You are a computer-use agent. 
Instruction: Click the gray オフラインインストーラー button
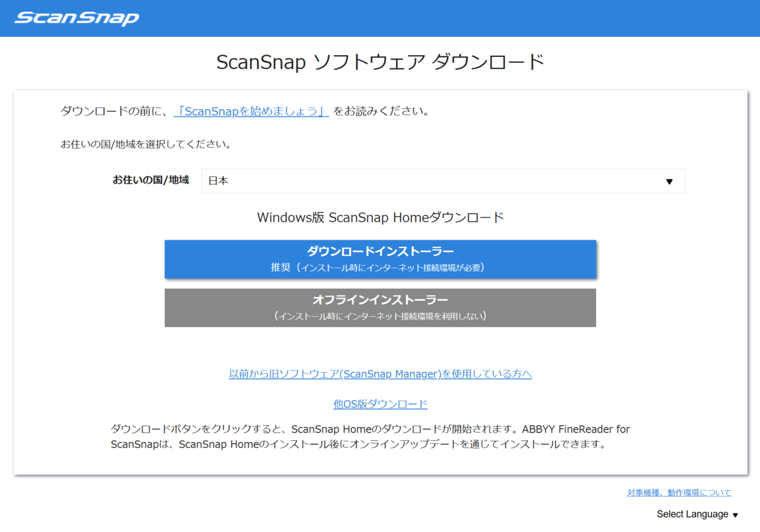(x=380, y=308)
